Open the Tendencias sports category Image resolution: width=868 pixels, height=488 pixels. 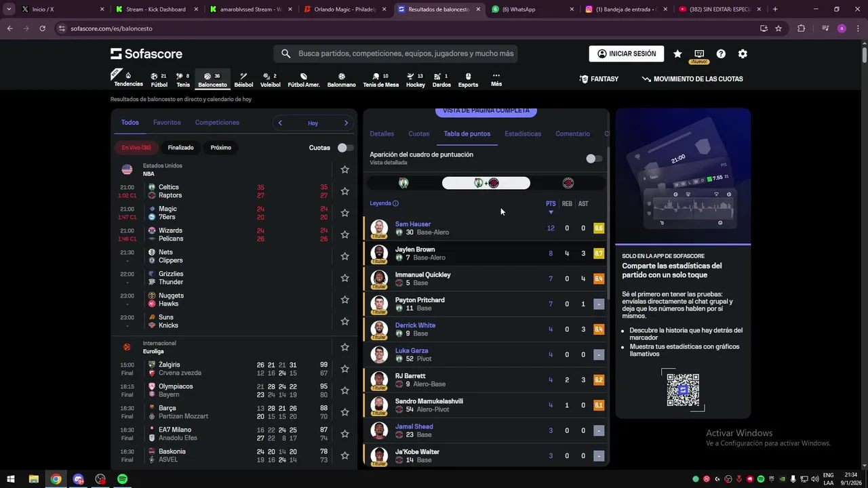click(x=128, y=79)
